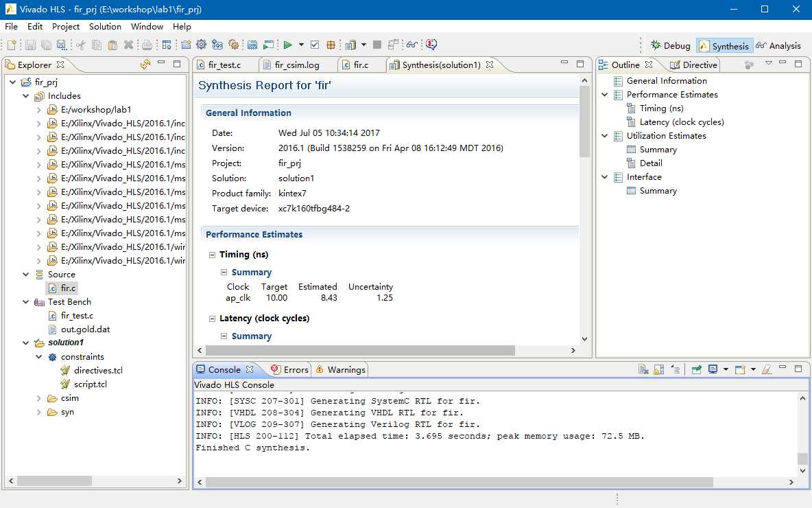The width and height of the screenshot is (812, 508).
Task: Expand the csim folder
Action: pyautogui.click(x=39, y=398)
